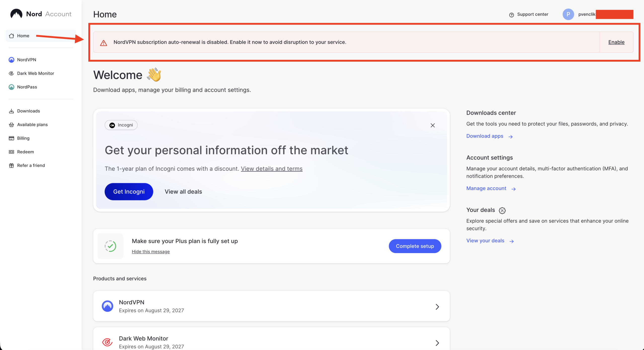Expand the NordVPN product chevron
644x350 pixels.
[437, 307]
